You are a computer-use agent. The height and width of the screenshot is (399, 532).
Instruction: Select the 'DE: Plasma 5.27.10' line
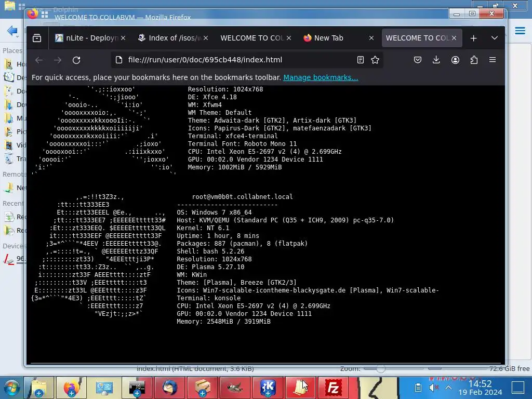210,267
